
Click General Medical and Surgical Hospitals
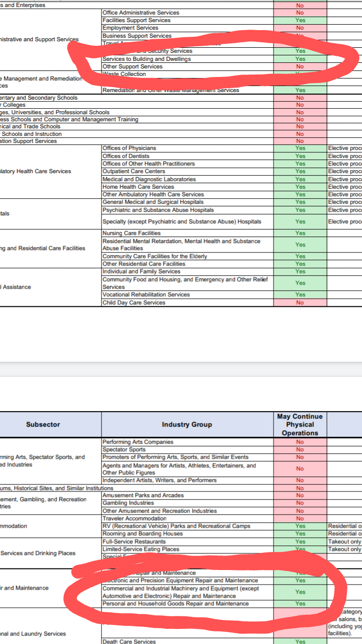(x=188, y=202)
